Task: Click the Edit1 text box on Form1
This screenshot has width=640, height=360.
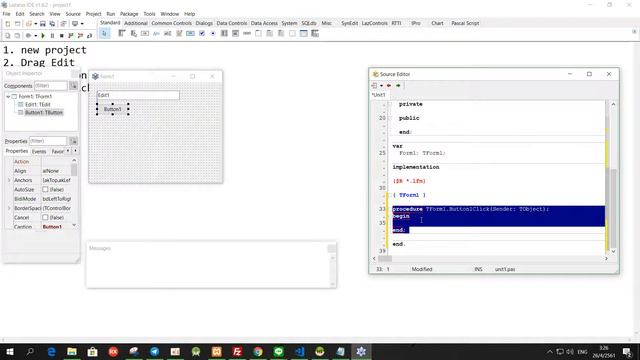Action: click(138, 95)
